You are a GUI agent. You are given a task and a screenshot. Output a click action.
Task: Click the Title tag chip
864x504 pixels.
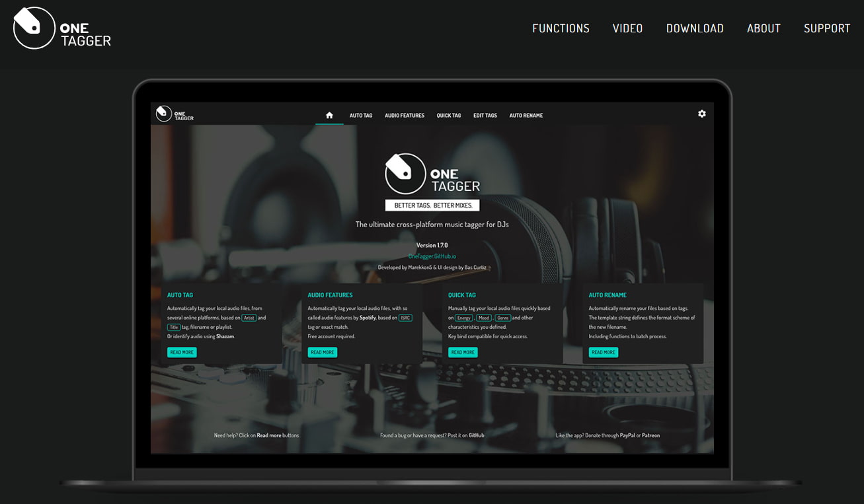click(174, 327)
